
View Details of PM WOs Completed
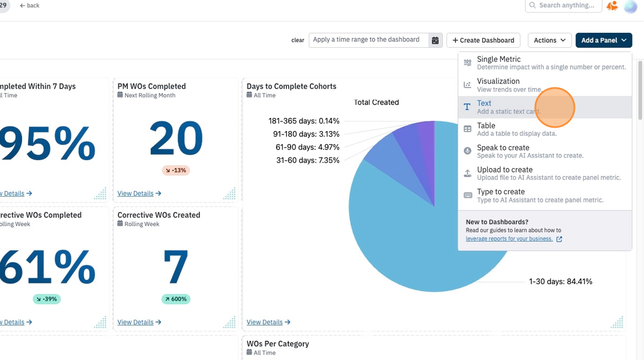(x=139, y=193)
